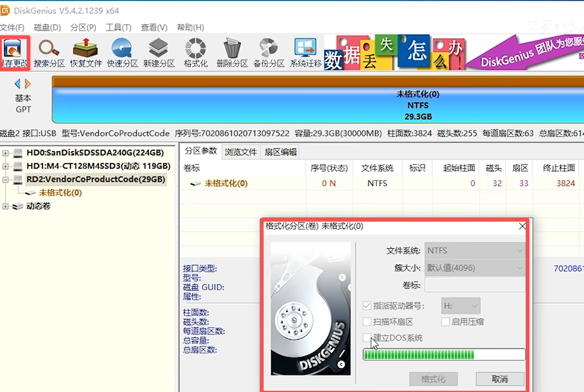The image size is (584, 392).
Task: Switch to the 分区参数 tab
Action: 201,152
